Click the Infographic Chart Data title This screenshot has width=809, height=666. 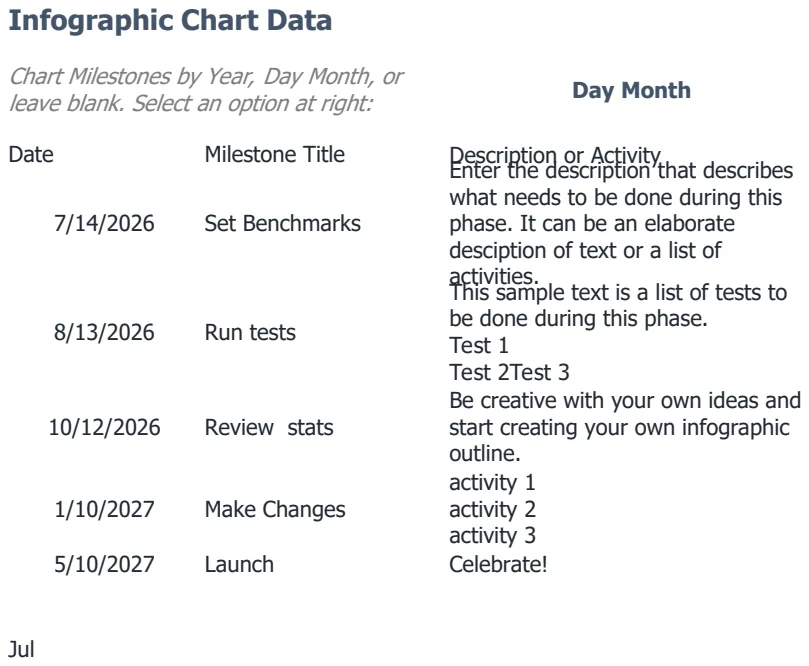170,21
